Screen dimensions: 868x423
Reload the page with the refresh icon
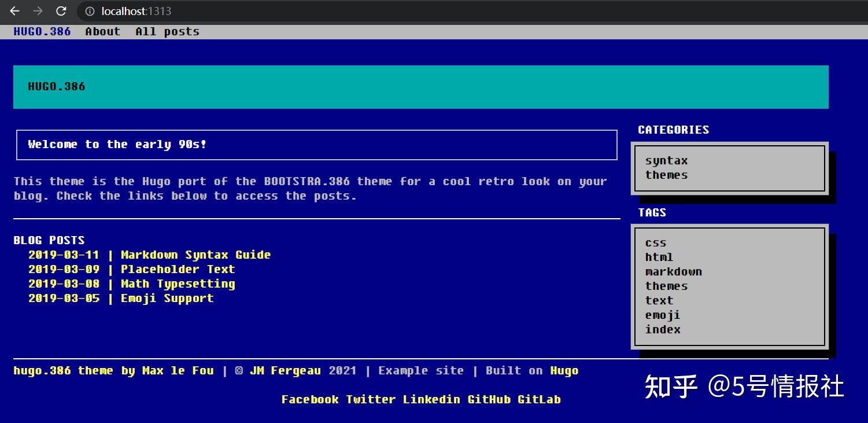click(x=61, y=11)
